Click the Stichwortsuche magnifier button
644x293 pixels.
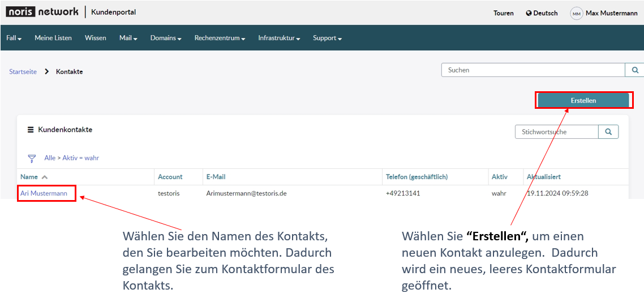pyautogui.click(x=608, y=131)
